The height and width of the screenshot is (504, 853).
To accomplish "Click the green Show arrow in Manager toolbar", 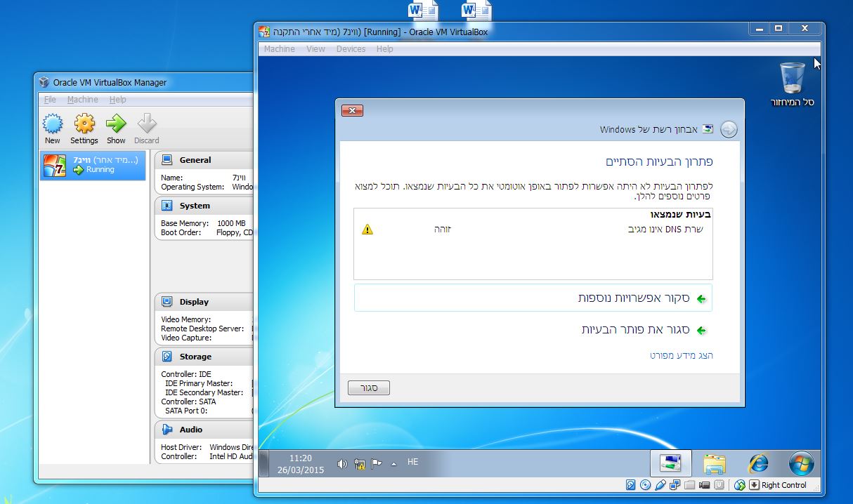I will [x=116, y=124].
